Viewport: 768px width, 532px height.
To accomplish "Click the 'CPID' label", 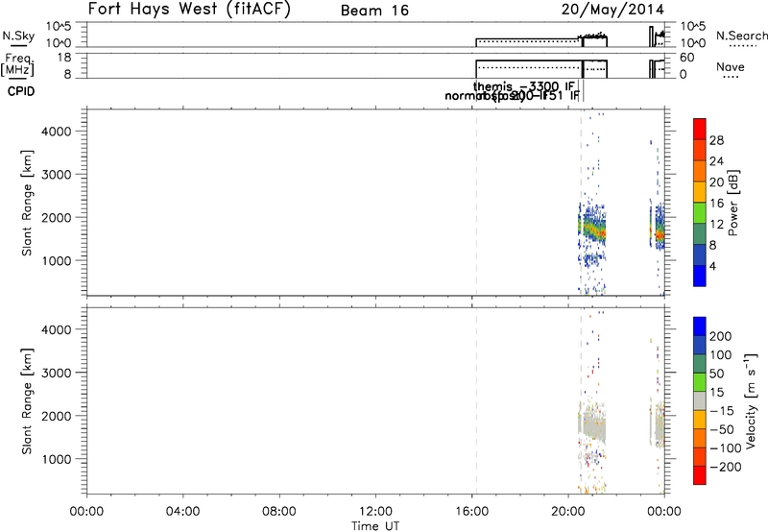I will 21,91.
